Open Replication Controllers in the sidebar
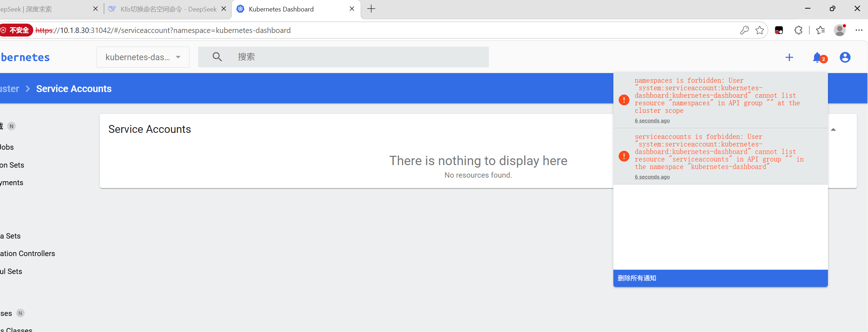The image size is (868, 332). [28, 254]
